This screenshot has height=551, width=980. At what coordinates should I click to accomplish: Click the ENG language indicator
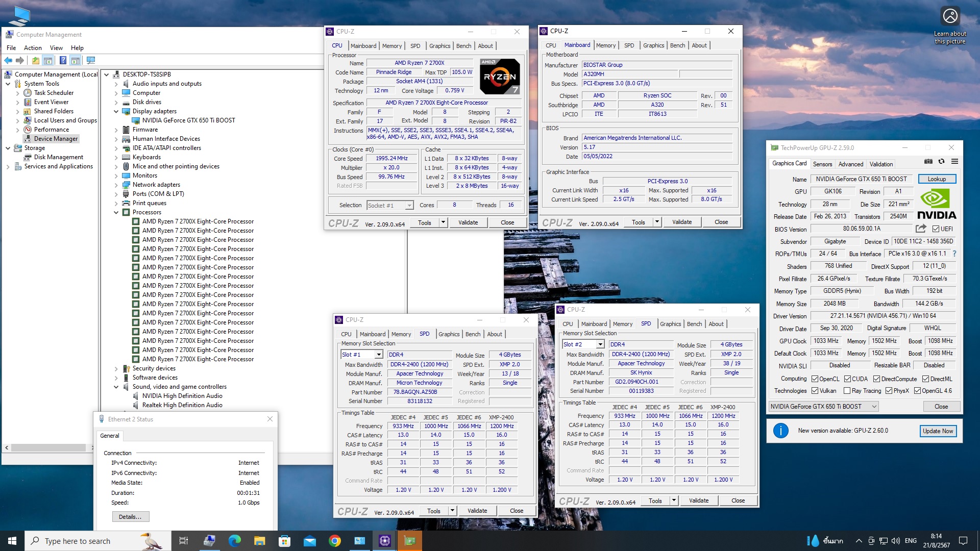(x=911, y=541)
